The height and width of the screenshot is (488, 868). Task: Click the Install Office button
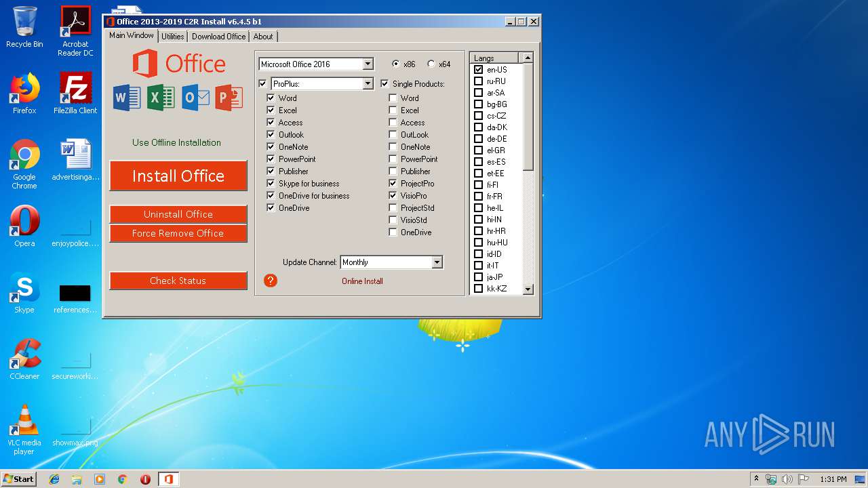[x=178, y=176]
